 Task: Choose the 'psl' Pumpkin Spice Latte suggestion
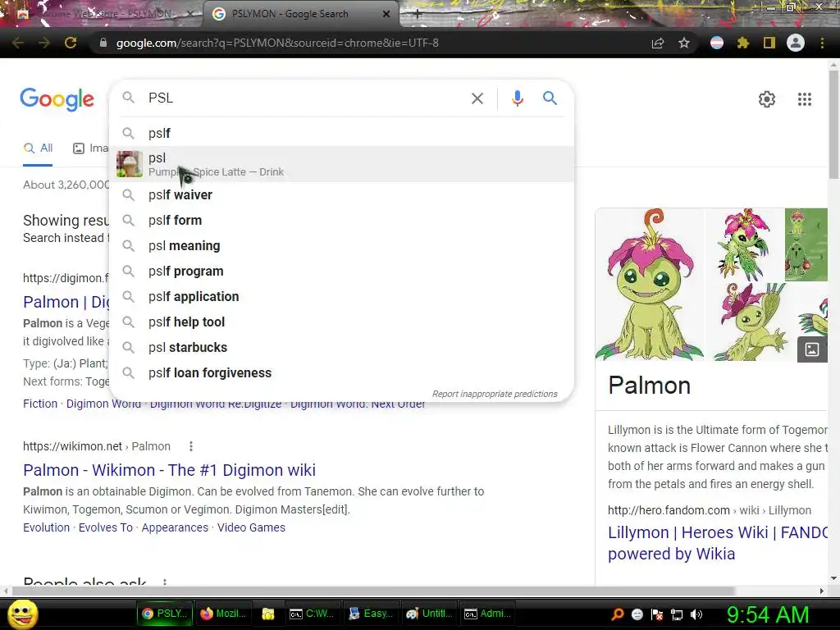click(x=341, y=164)
